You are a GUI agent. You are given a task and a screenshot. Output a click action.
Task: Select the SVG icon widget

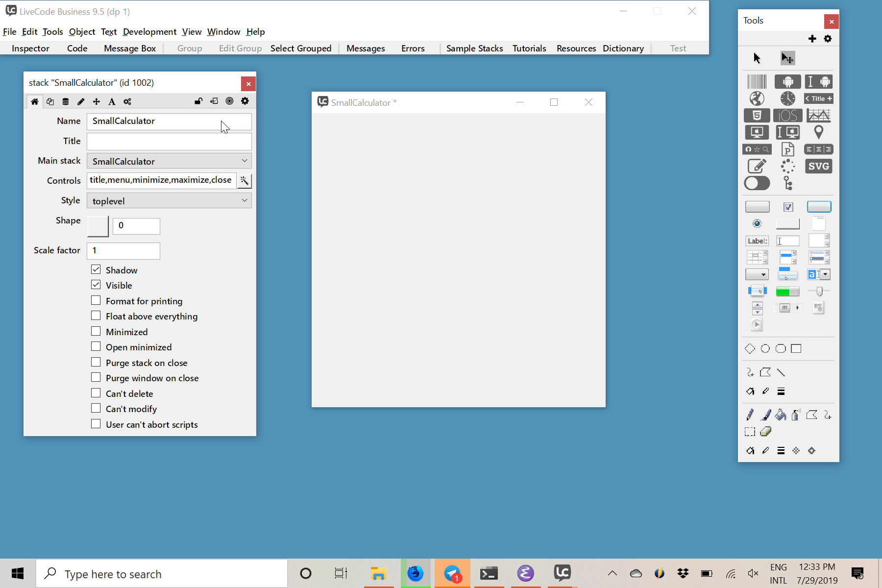818,166
